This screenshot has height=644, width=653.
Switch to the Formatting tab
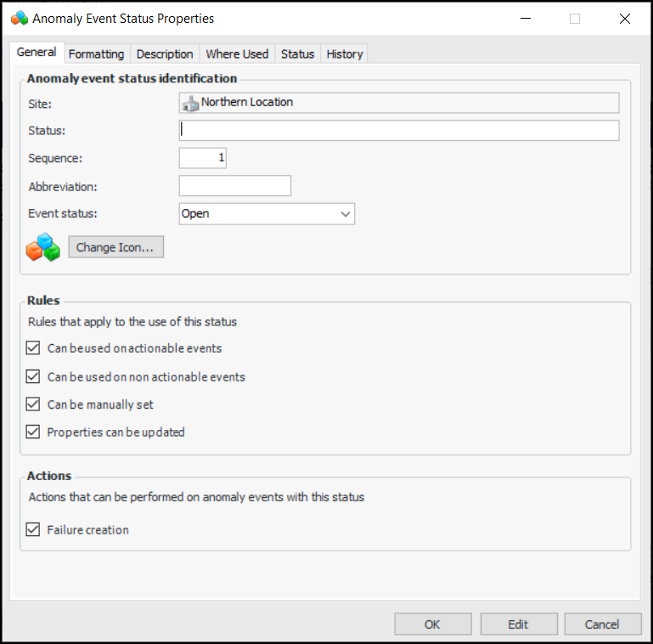point(96,54)
